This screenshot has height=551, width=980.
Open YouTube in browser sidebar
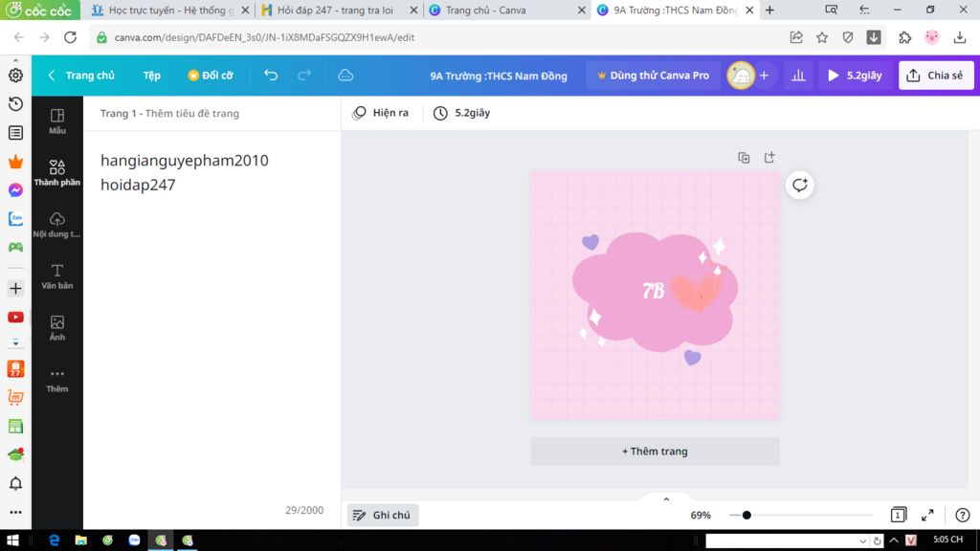click(15, 318)
